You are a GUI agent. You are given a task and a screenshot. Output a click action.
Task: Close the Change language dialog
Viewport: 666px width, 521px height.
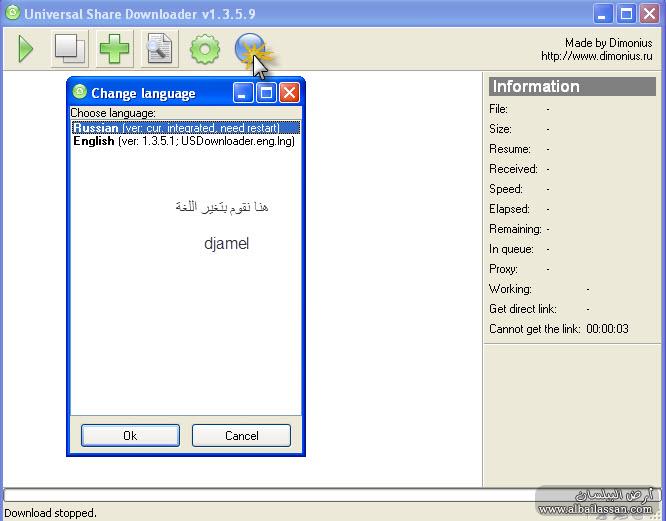click(290, 92)
